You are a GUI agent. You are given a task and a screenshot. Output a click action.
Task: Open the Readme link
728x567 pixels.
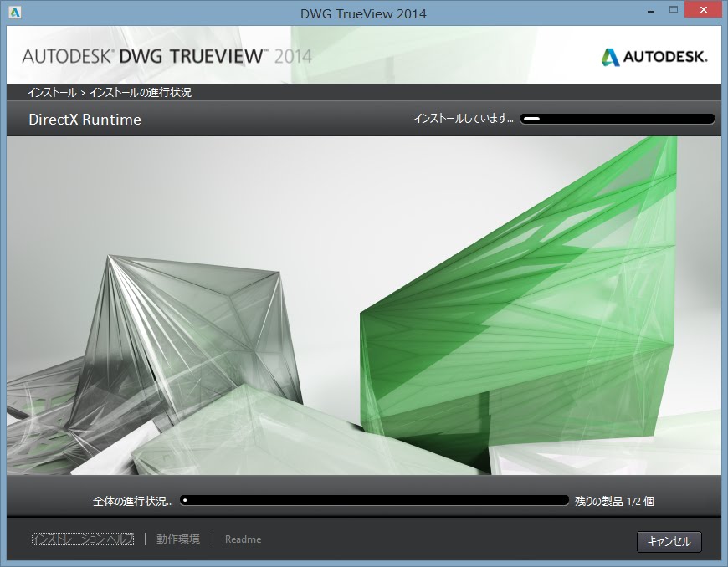243,539
